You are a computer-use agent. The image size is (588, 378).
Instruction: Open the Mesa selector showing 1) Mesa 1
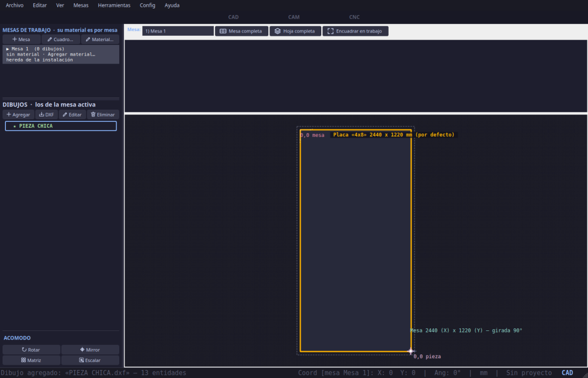[x=178, y=31]
